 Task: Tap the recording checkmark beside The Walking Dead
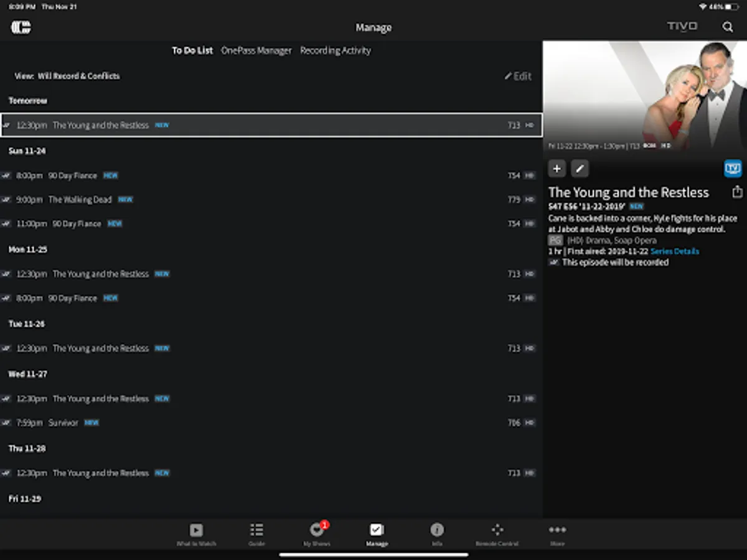[x=6, y=200]
